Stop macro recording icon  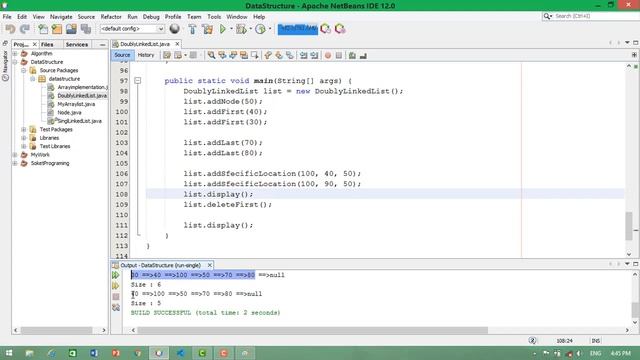[x=339, y=55]
